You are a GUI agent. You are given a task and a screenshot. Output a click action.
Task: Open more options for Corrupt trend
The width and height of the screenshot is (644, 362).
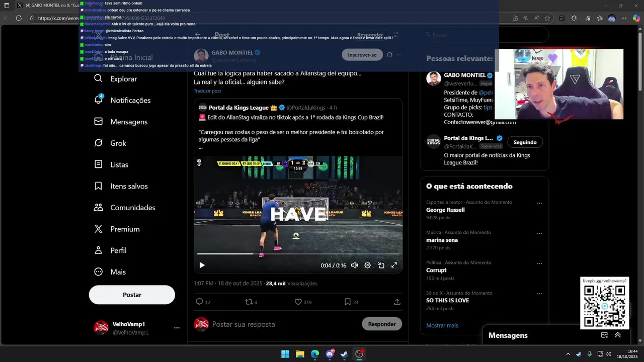pyautogui.click(x=539, y=263)
